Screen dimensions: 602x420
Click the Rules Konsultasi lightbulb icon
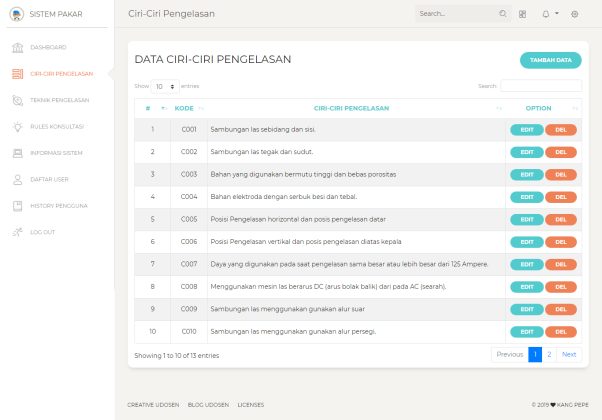17,127
